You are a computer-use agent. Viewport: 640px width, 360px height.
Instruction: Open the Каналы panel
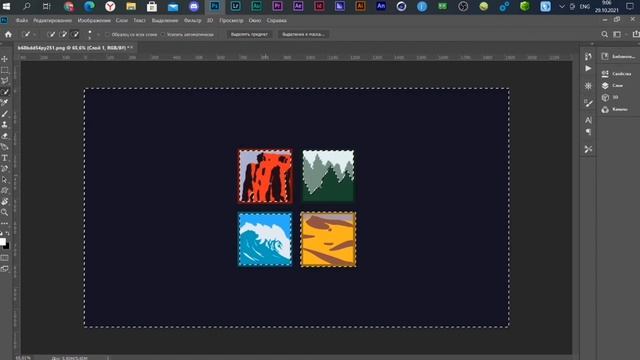click(615, 109)
